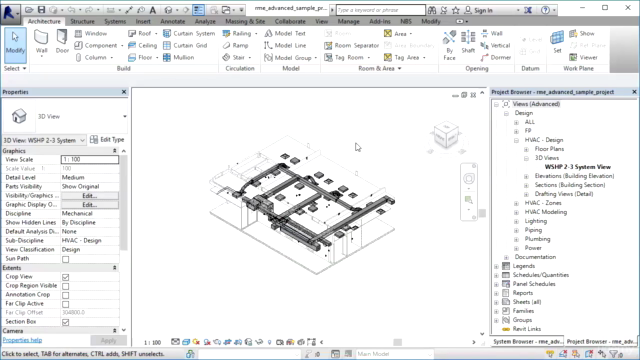Select the Ramp tool
Viewport: 640px width, 360px height.
coord(236,45)
